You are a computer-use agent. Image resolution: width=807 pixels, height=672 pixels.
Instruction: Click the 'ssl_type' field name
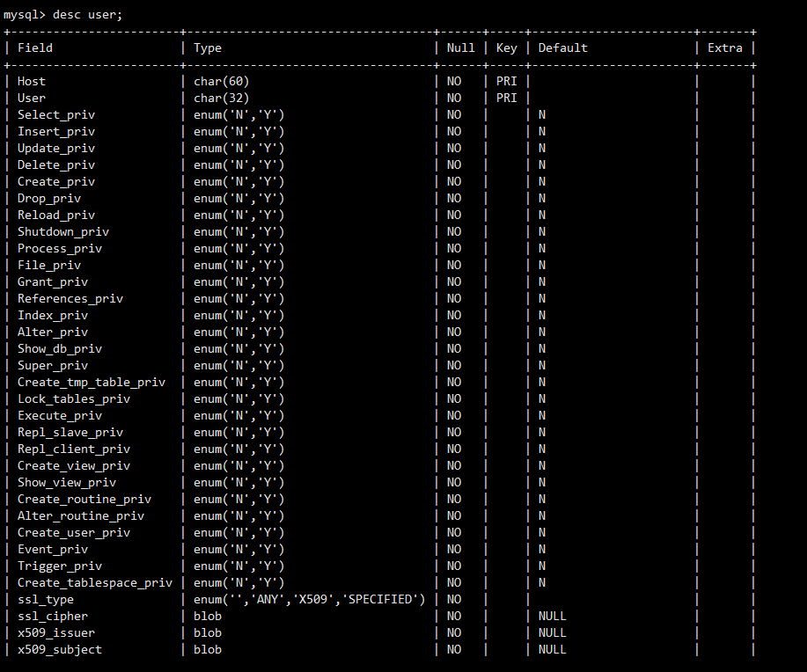coord(45,600)
